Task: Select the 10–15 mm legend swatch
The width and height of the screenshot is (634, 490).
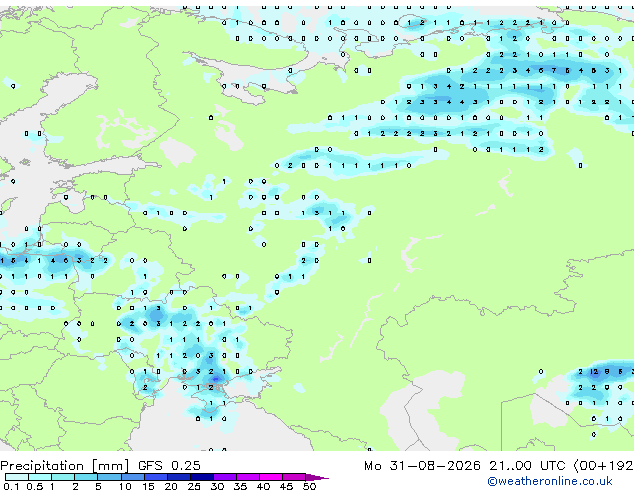Action: 133,477
